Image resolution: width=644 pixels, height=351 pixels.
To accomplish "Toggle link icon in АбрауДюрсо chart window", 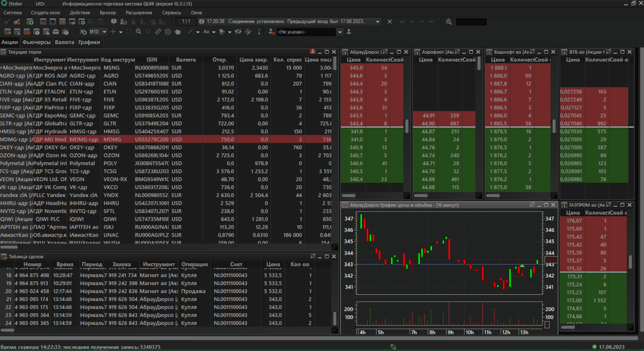I will [532, 204].
